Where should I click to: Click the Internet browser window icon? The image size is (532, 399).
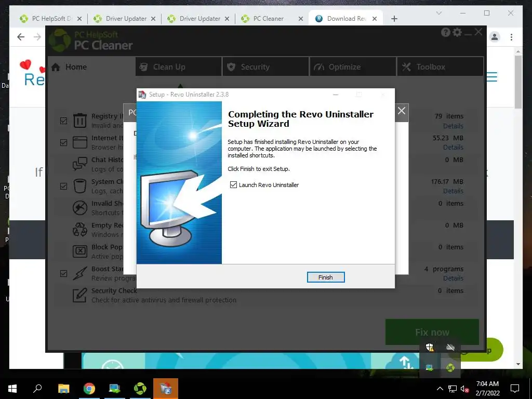79,142
